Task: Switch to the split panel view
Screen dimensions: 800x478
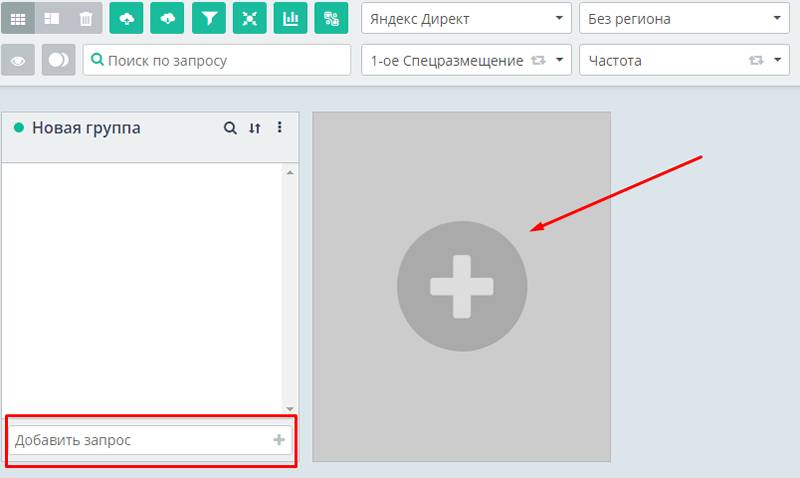Action: pos(52,19)
